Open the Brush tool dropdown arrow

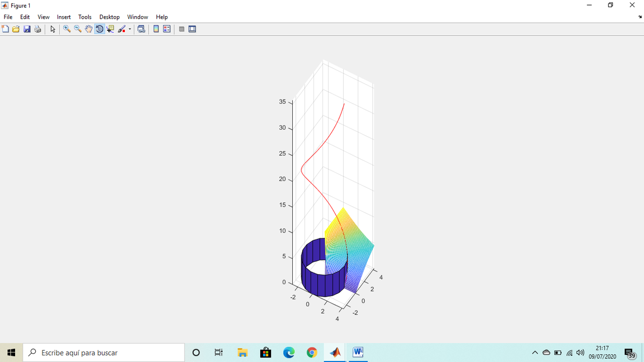(x=129, y=29)
